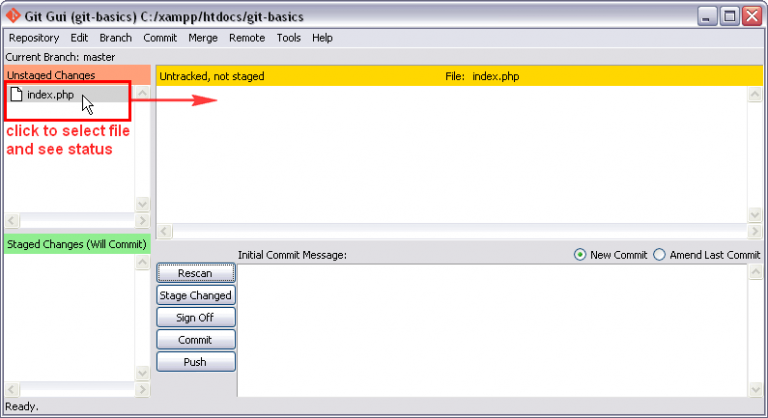Click the diff pane's scroll up arrow

[755, 93]
